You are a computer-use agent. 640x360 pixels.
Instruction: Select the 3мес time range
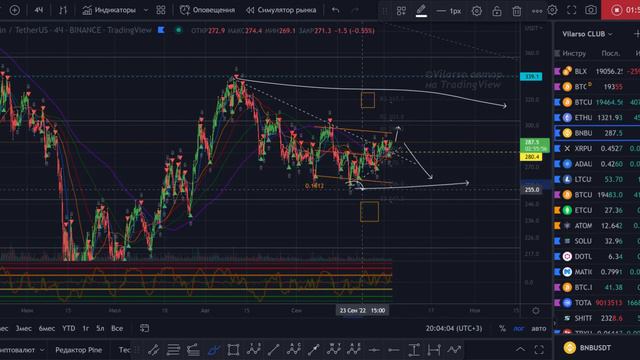point(24,328)
